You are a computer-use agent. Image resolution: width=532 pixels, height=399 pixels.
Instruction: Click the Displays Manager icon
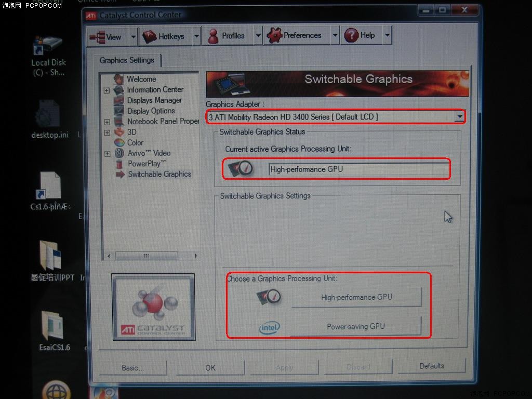point(119,100)
